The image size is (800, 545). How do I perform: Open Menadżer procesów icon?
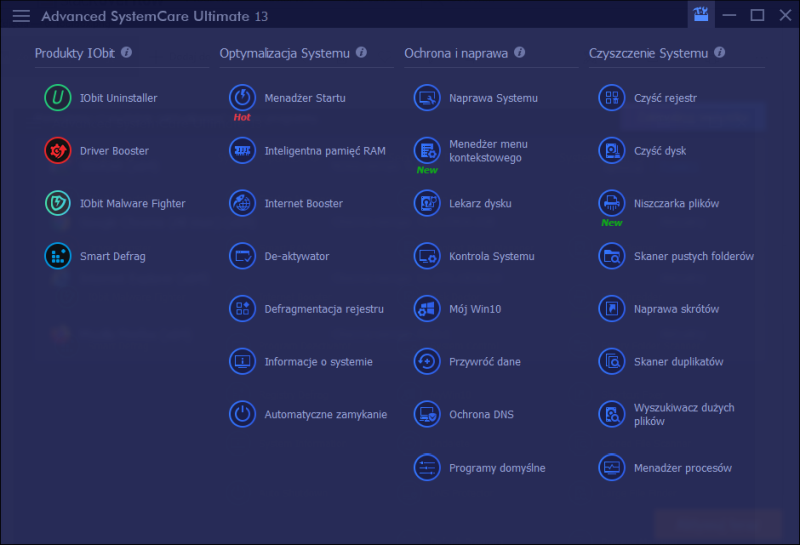(x=612, y=467)
